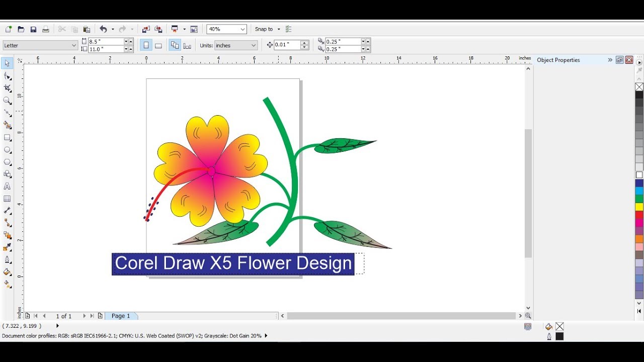
Task: Select the Interactive Fill tool
Action: tap(7, 285)
